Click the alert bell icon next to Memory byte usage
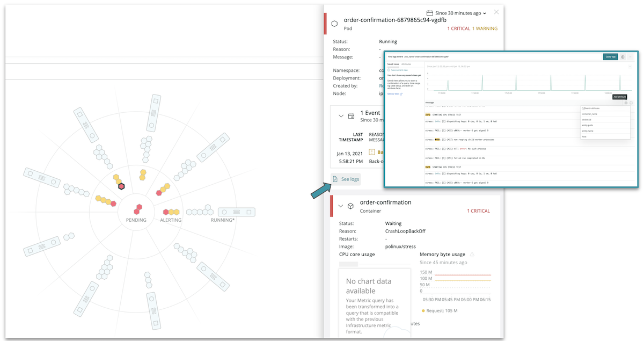 pyautogui.click(x=472, y=255)
